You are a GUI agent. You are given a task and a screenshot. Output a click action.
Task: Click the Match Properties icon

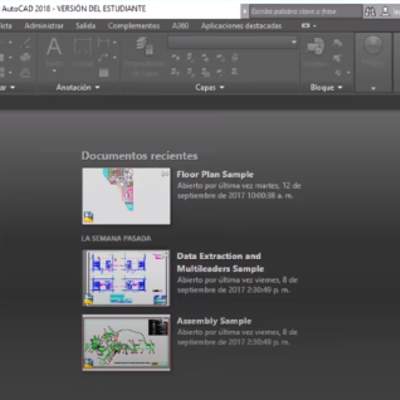point(373,46)
